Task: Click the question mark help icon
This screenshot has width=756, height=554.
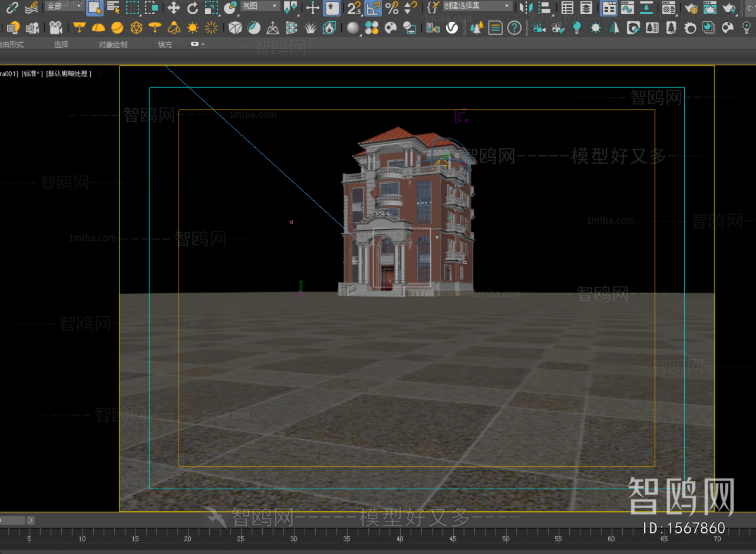Action: (514, 28)
